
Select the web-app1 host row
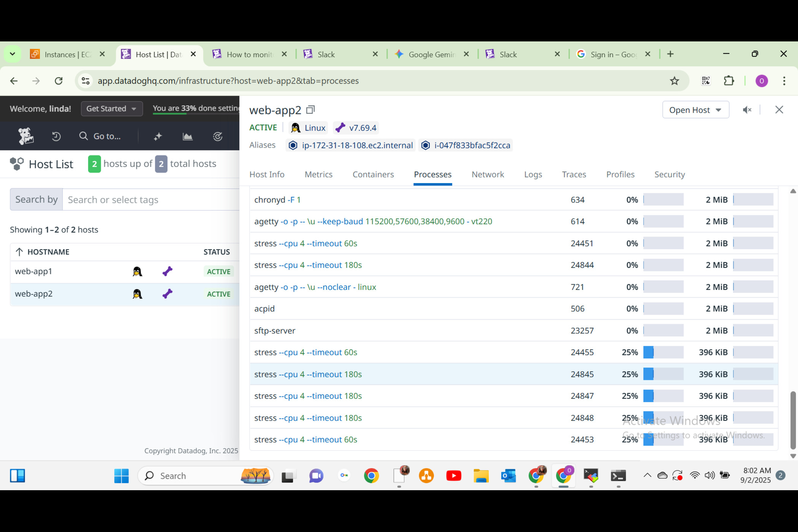coord(125,272)
